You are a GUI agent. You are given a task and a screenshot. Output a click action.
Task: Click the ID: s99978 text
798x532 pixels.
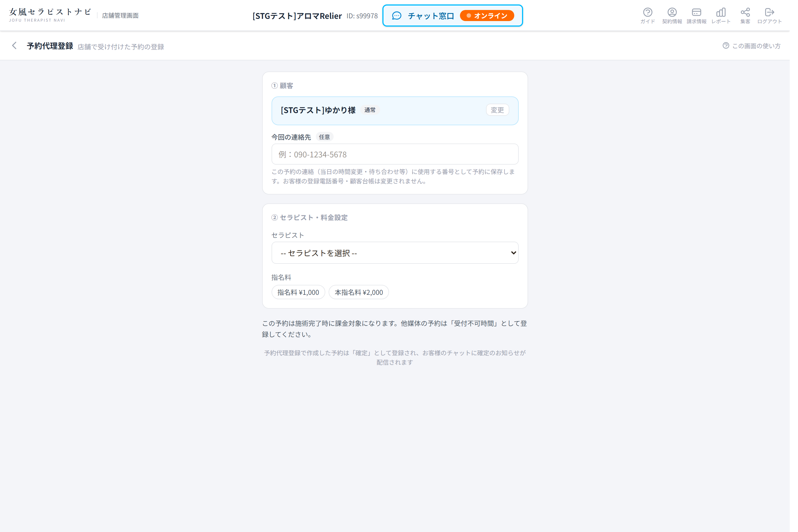click(366, 16)
